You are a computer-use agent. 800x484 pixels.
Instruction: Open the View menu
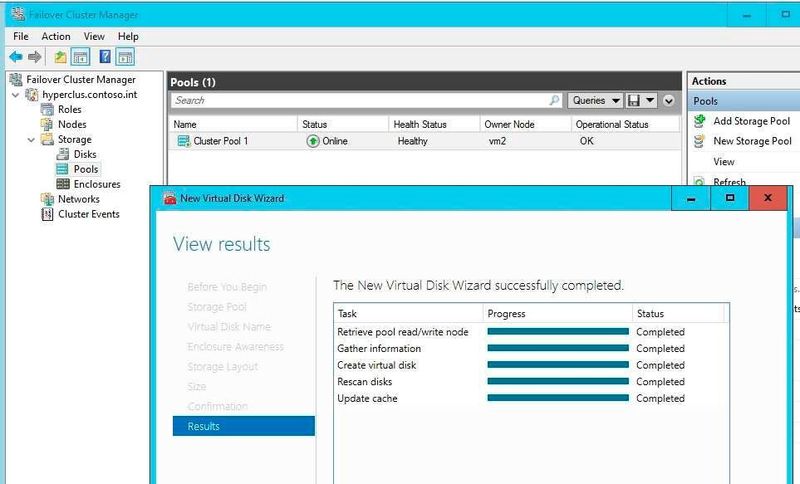(x=94, y=36)
